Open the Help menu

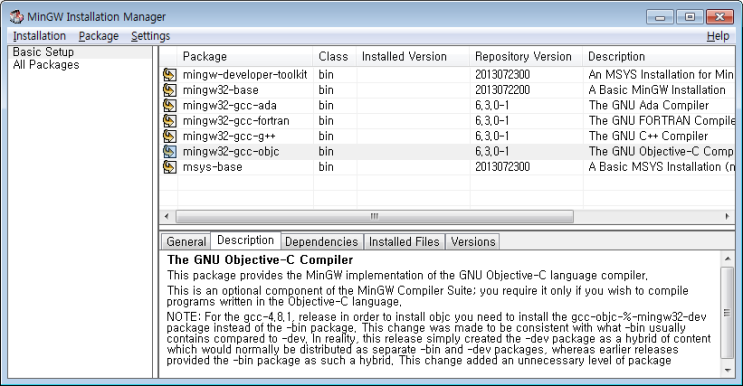[718, 36]
